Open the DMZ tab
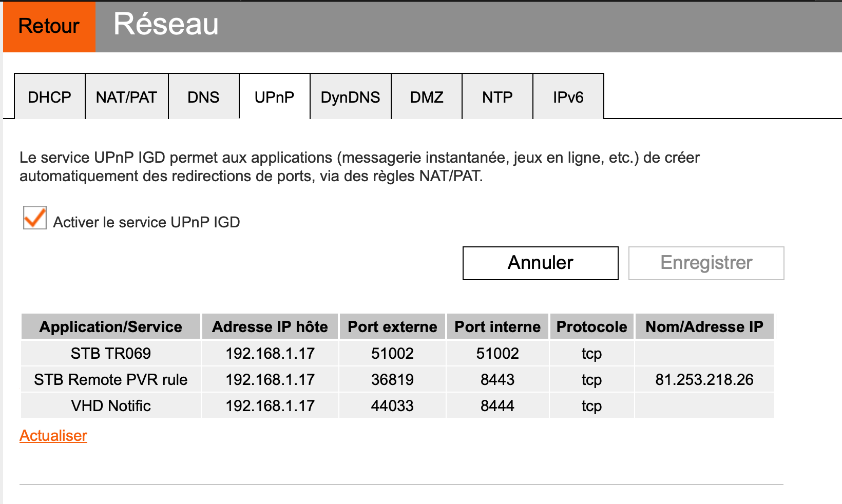 click(x=426, y=97)
